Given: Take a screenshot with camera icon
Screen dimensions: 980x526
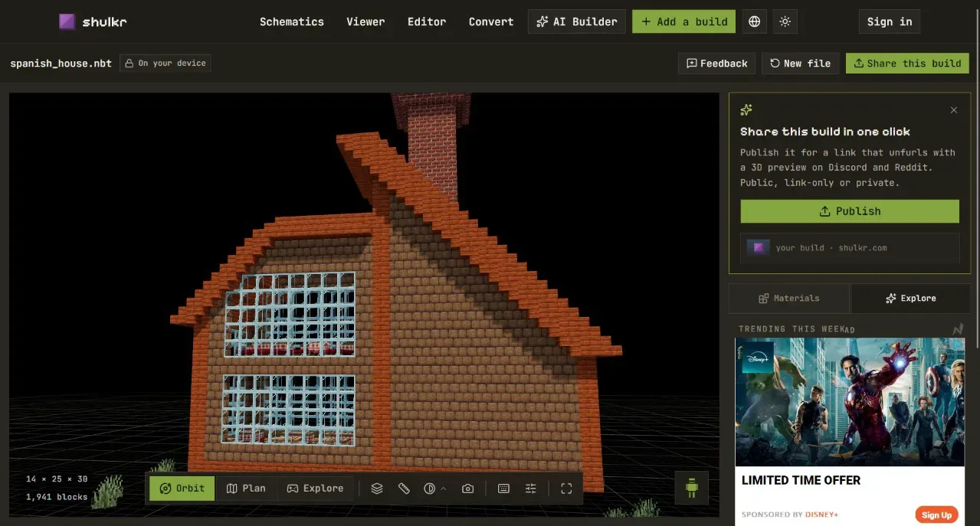Looking at the screenshot, I should pos(467,488).
